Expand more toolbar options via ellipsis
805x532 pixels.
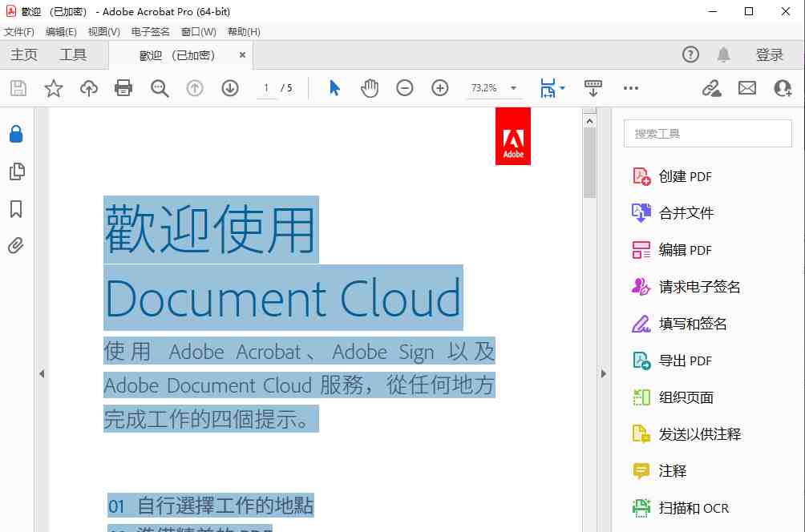(630, 88)
